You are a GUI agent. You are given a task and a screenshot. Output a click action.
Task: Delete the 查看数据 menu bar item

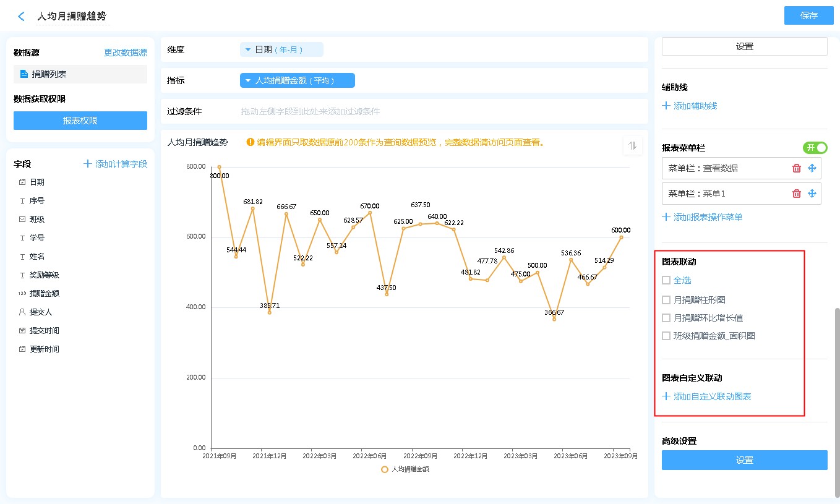click(x=797, y=168)
